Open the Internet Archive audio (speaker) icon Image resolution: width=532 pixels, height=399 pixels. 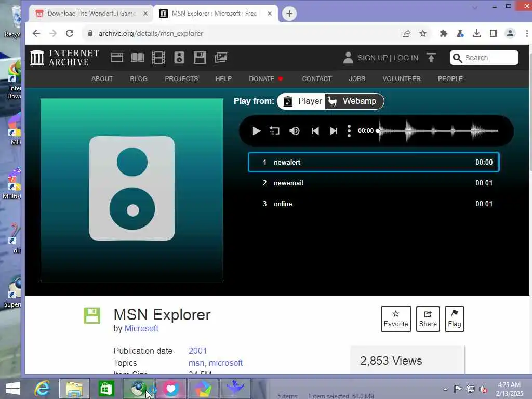(179, 58)
